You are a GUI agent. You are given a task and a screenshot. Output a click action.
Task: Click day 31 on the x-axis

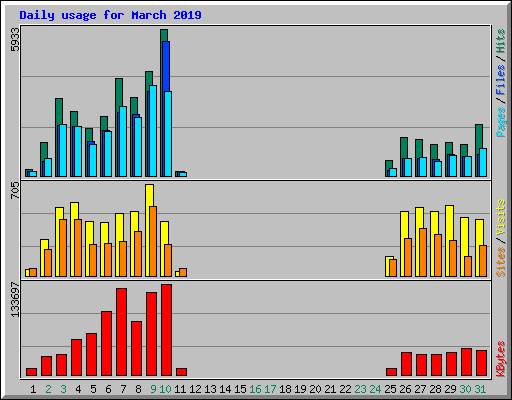[480, 389]
